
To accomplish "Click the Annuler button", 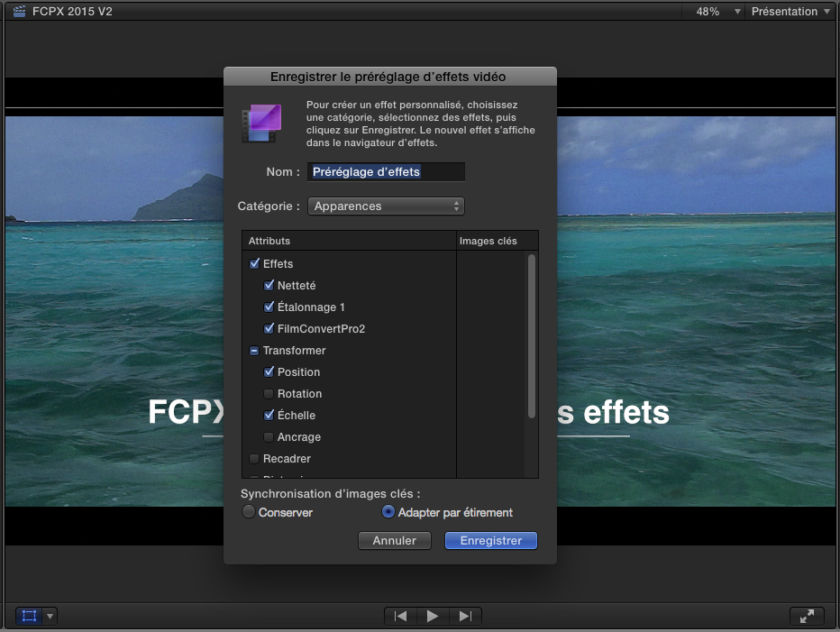I will [x=394, y=540].
